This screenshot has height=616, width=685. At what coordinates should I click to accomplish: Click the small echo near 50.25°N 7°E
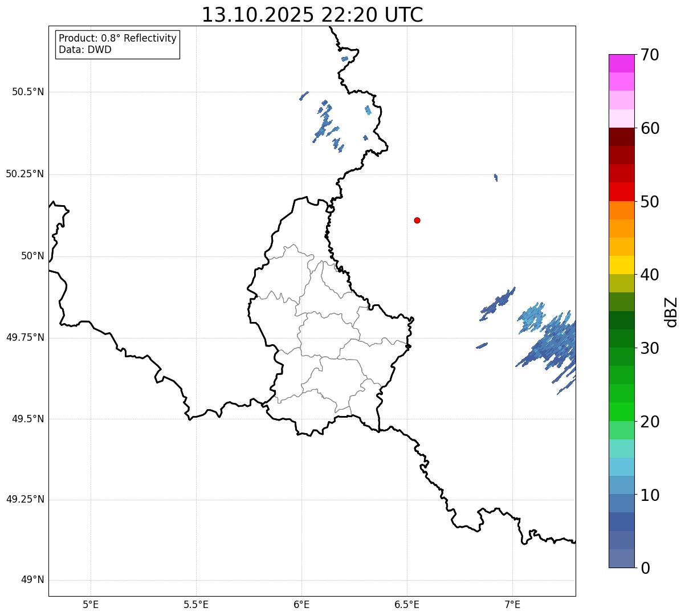(x=496, y=177)
